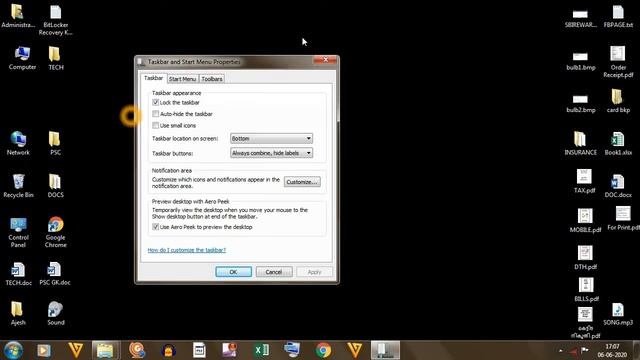The image size is (640, 360).
Task: Select the Order Receipt.pdf file
Action: coord(618,61)
